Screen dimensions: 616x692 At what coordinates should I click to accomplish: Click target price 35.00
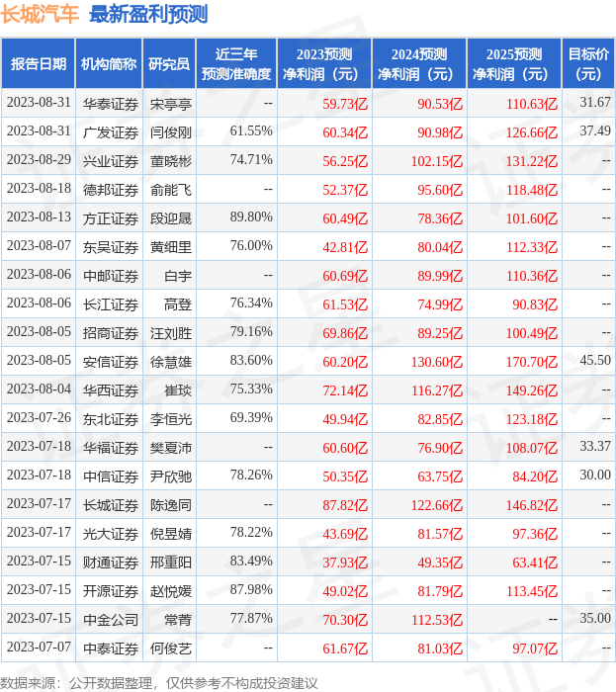tap(595, 619)
